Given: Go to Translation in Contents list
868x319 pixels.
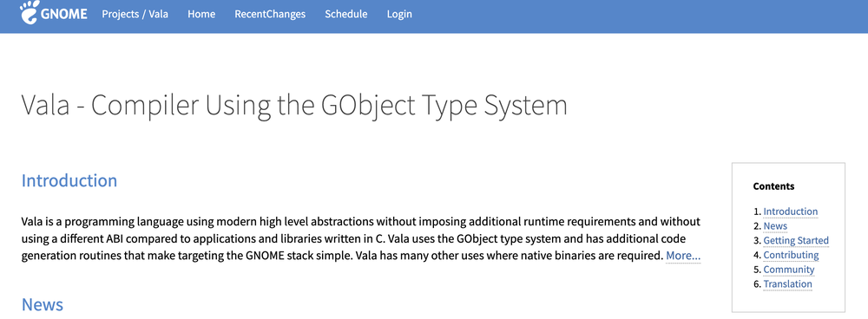Looking at the screenshot, I should (x=788, y=284).
